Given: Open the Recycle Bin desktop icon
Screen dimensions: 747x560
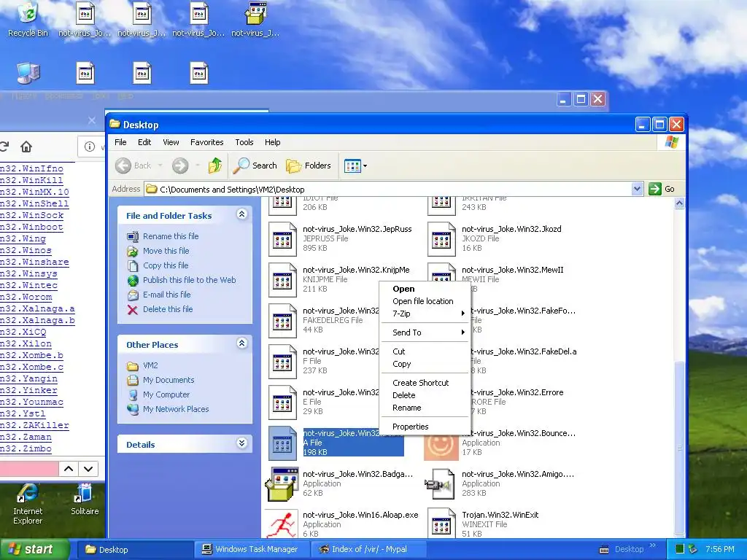Looking at the screenshot, I should coord(28,19).
